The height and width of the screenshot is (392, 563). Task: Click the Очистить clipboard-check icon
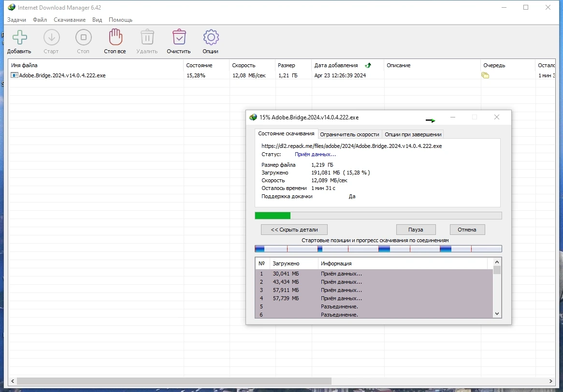179,37
